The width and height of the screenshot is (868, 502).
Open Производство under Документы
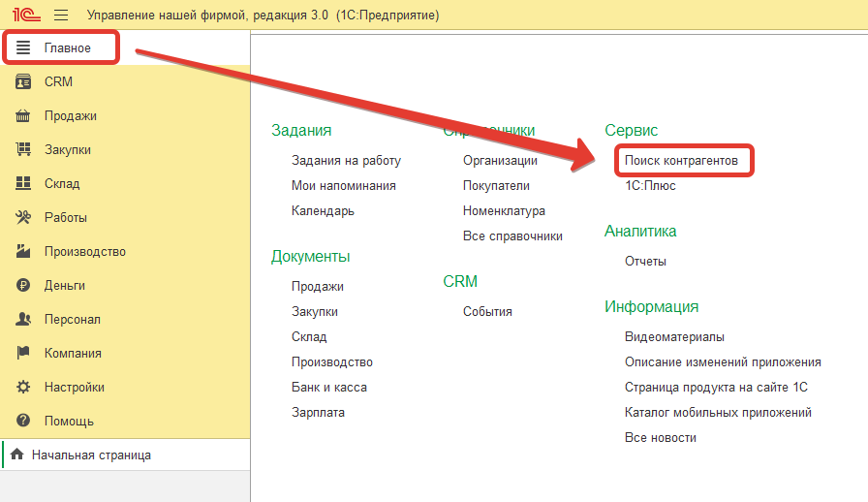331,362
